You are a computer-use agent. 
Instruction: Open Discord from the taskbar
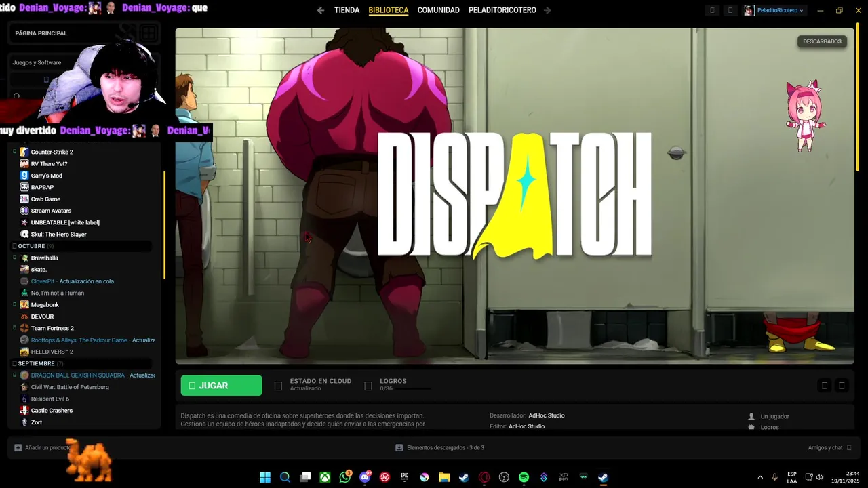click(366, 477)
